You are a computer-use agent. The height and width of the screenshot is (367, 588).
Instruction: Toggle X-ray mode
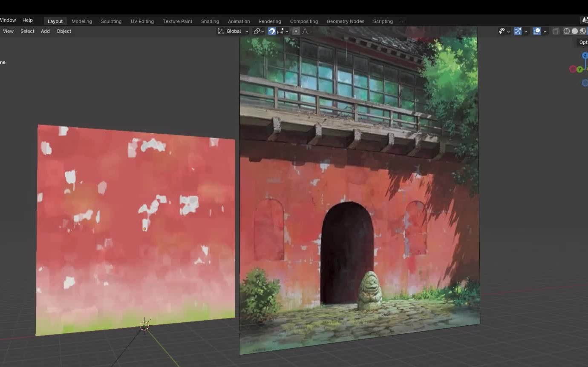point(556,31)
